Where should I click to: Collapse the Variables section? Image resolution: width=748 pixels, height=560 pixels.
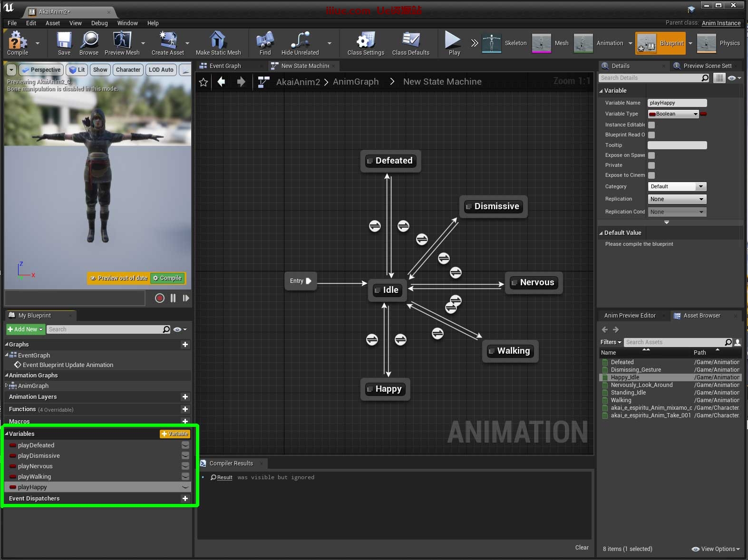tap(7, 434)
